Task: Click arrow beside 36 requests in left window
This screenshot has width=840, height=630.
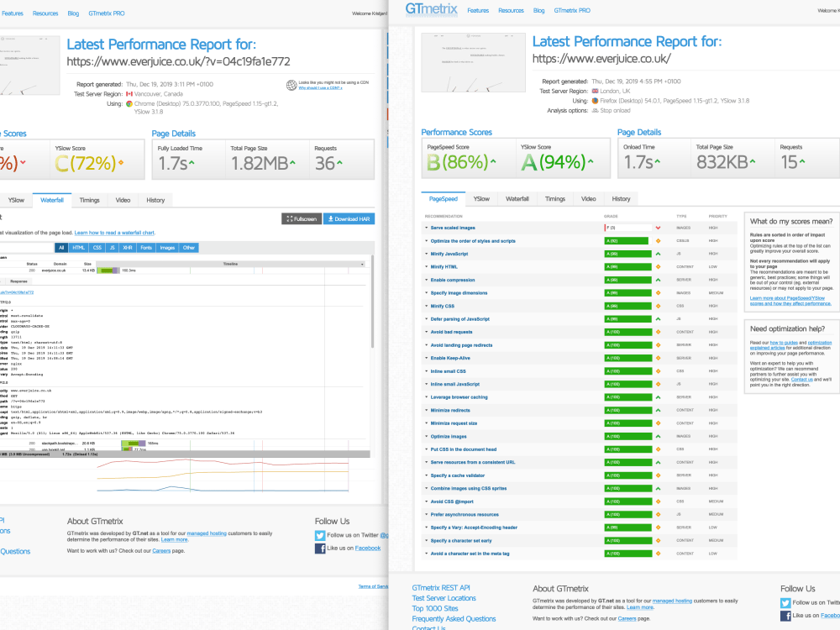Action: coord(339,162)
